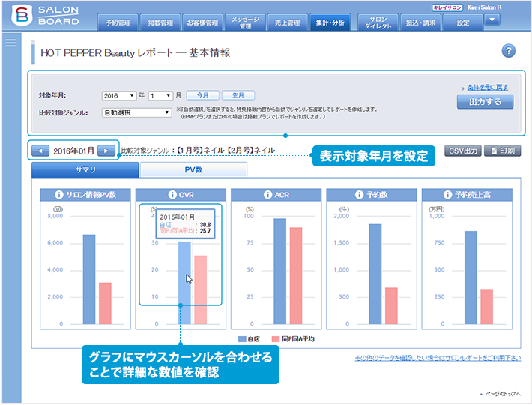Click the SALON BOARD logo
The width and height of the screenshot is (532, 405).
(x=46, y=16)
